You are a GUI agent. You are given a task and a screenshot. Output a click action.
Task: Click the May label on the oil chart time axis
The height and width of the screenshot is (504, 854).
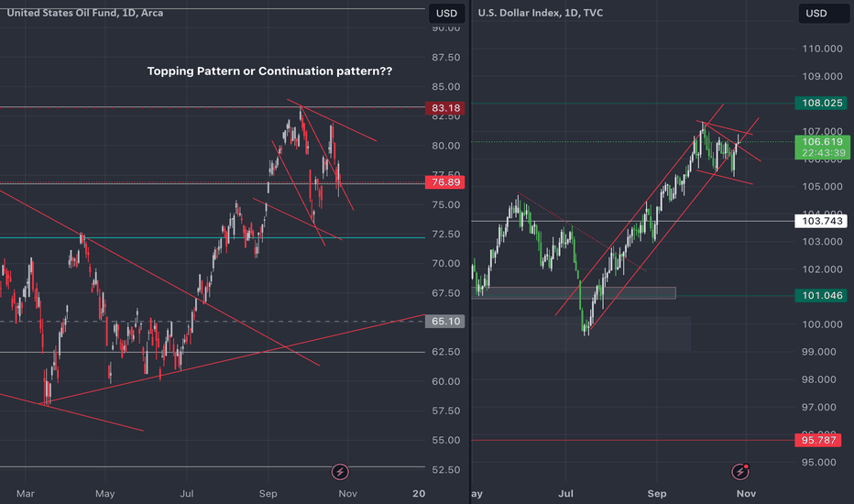click(105, 494)
